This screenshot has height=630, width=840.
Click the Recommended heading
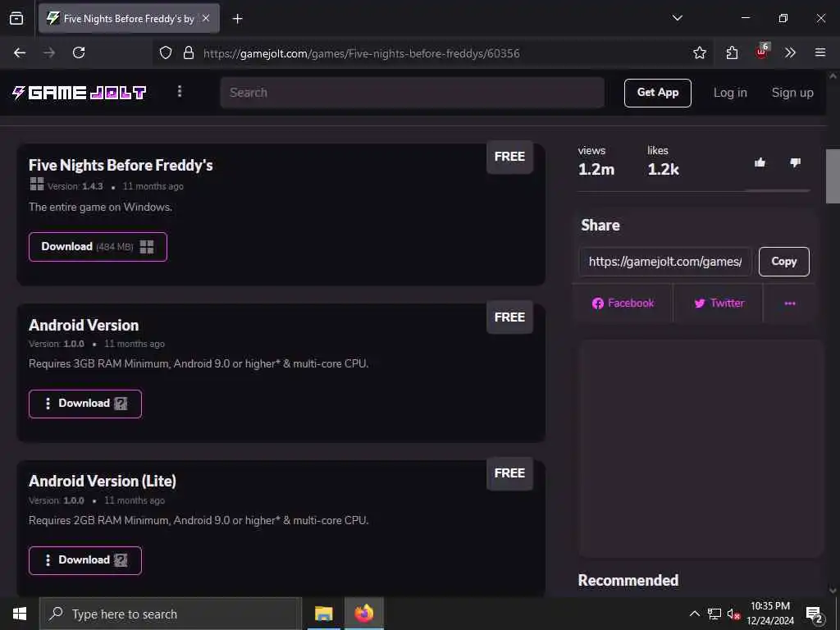(x=628, y=580)
